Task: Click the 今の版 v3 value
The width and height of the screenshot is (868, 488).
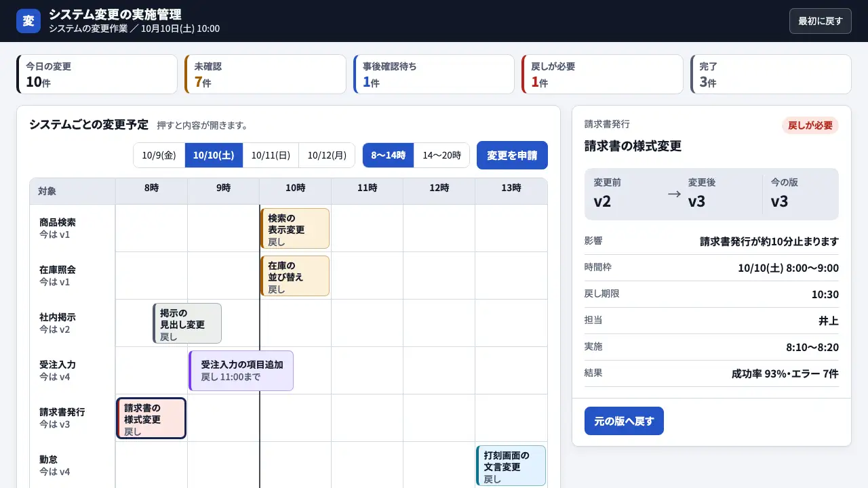Action: click(x=780, y=201)
